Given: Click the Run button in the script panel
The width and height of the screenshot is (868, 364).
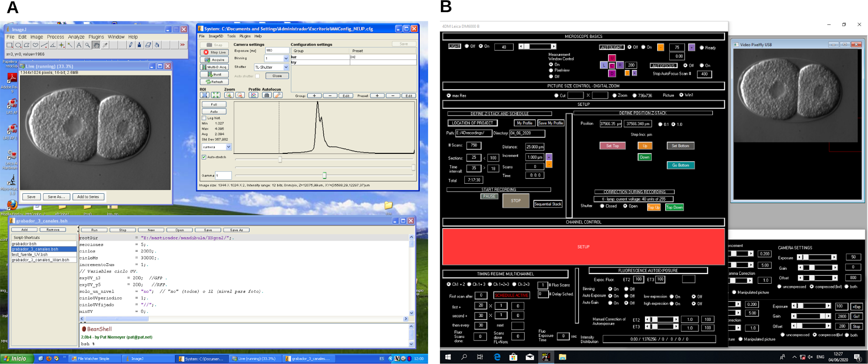Looking at the screenshot, I should click(95, 230).
